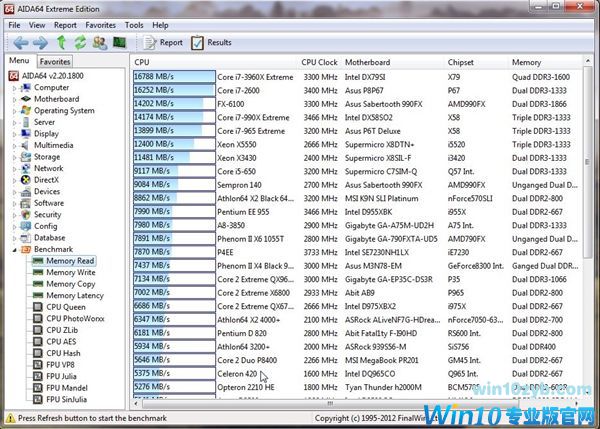
Task: Click the green monitor graph toolbar icon
Action: pyautogui.click(x=120, y=43)
